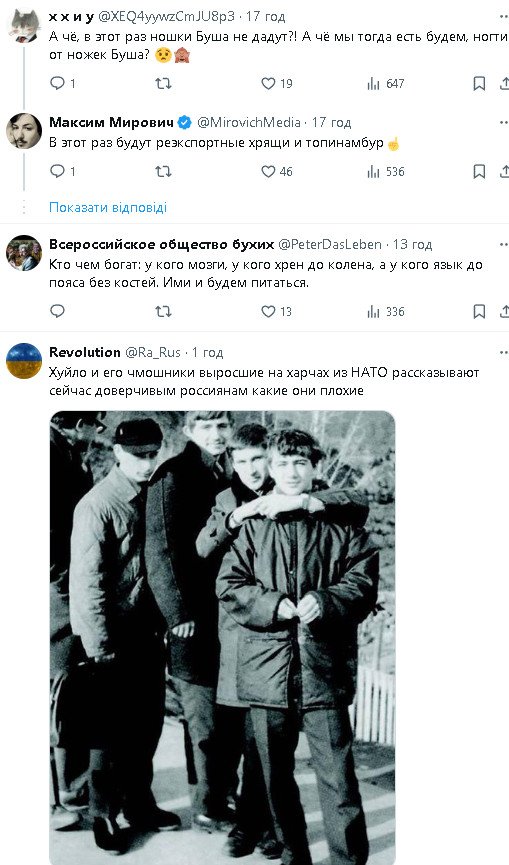Retweet the post by ххиу
The height and width of the screenshot is (865, 509).
coord(163,83)
